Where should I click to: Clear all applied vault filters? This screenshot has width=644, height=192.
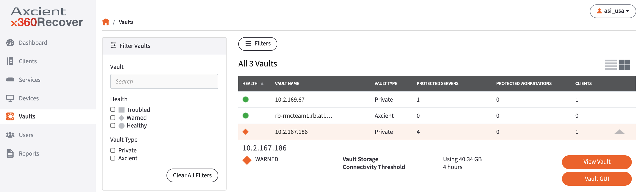pos(192,175)
